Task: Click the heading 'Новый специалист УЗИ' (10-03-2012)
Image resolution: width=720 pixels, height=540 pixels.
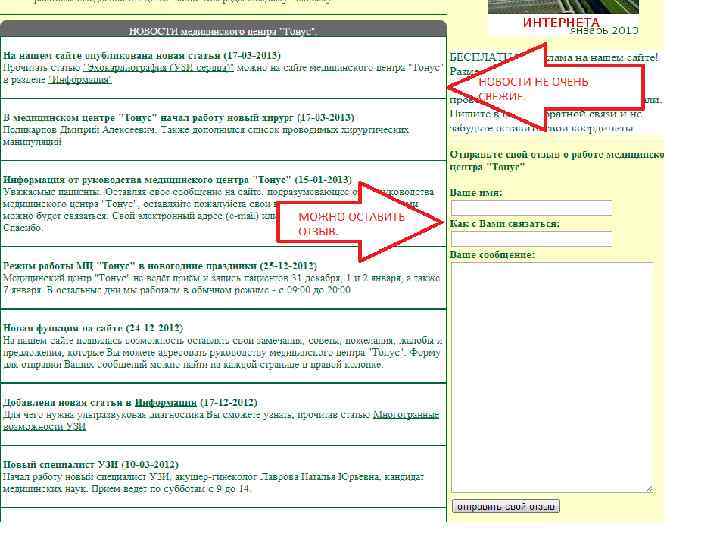Action: 90,465
